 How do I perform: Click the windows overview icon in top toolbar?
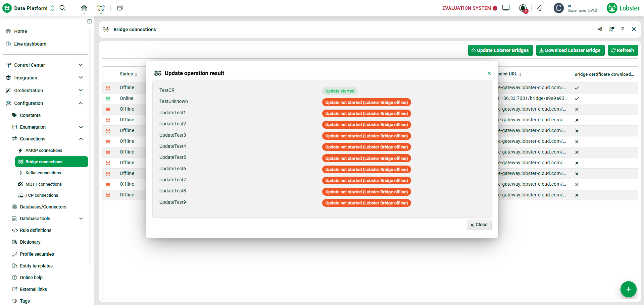click(x=120, y=8)
